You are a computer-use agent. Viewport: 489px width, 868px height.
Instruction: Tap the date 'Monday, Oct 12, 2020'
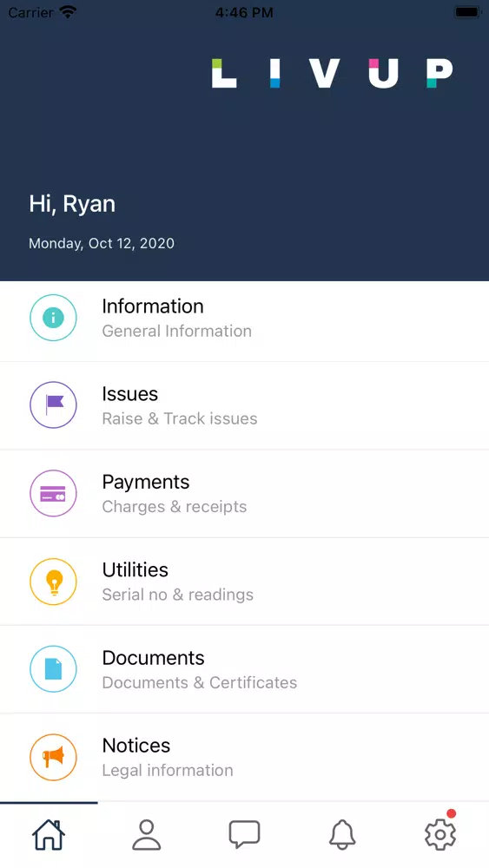[x=102, y=244]
